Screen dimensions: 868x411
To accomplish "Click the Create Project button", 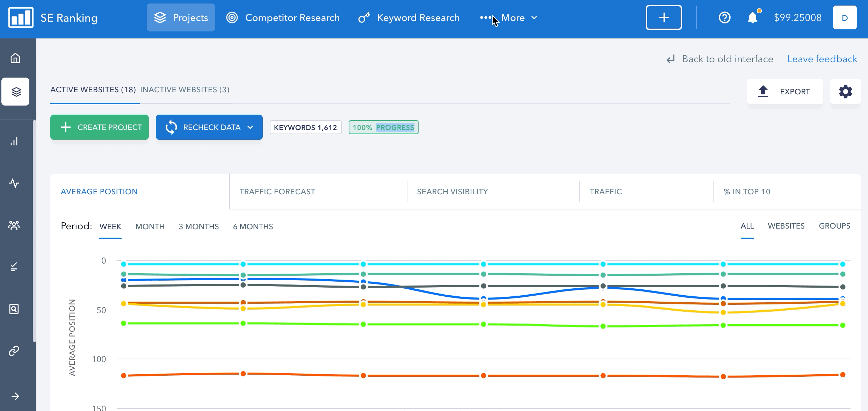I will pyautogui.click(x=100, y=127).
